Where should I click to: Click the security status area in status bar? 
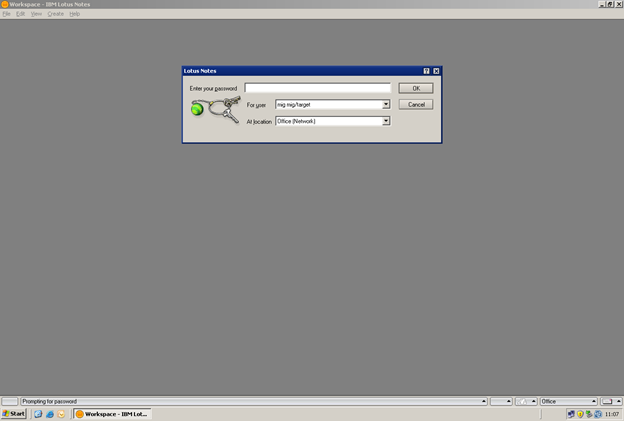[526, 402]
